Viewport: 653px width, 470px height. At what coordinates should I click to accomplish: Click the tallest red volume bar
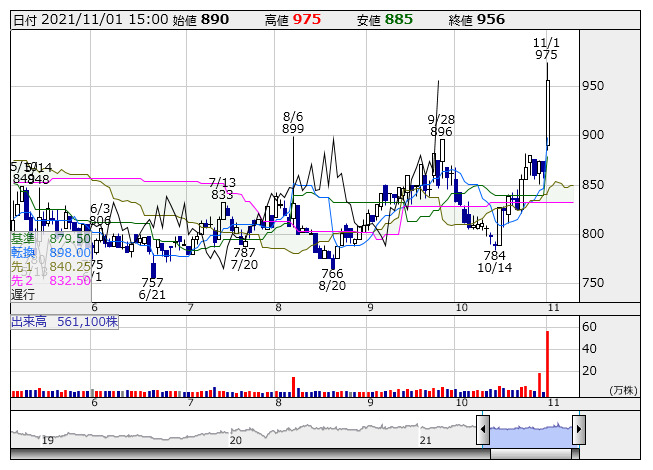point(547,364)
